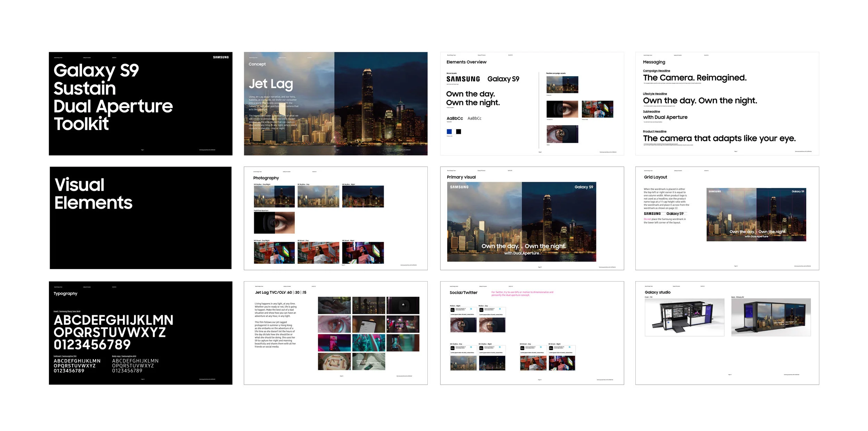Click the 'Galaxy S9 Sustain Dual Aperture Toolkit' title
This screenshot has width=868, height=431.
click(x=113, y=97)
